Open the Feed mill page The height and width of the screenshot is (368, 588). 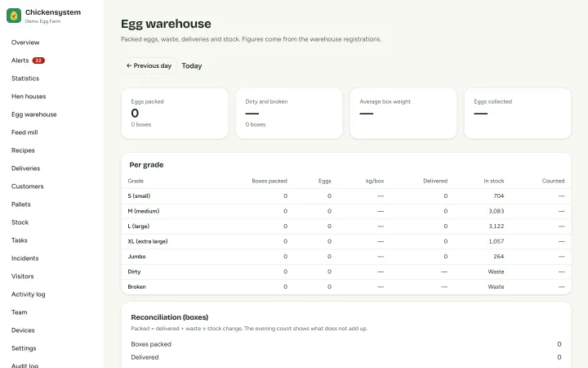pos(24,132)
